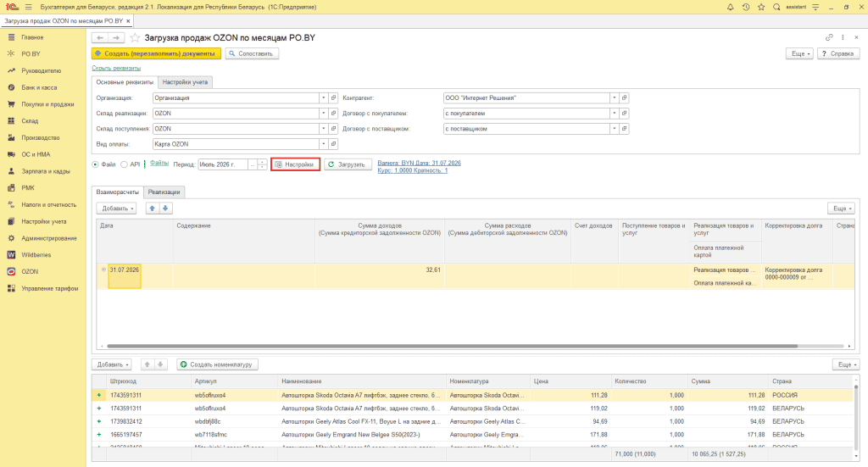Switch to the Реализации tab
This screenshot has height=467, width=868.
[164, 192]
